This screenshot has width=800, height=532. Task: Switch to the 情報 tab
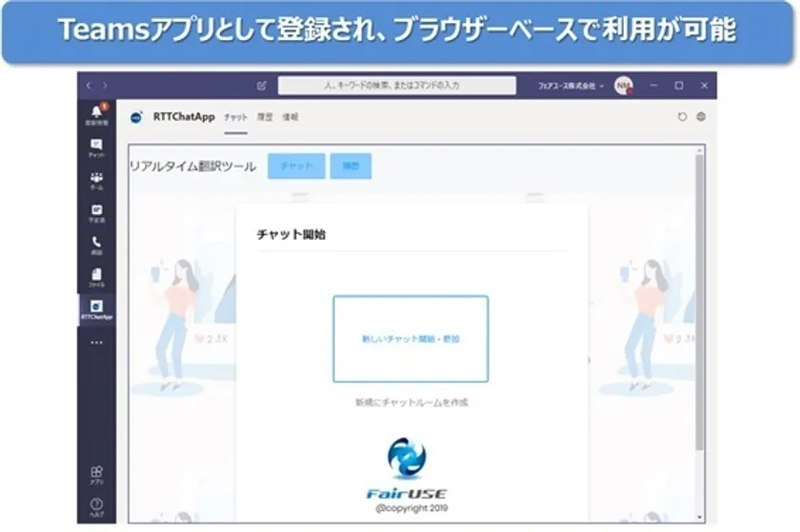290,117
